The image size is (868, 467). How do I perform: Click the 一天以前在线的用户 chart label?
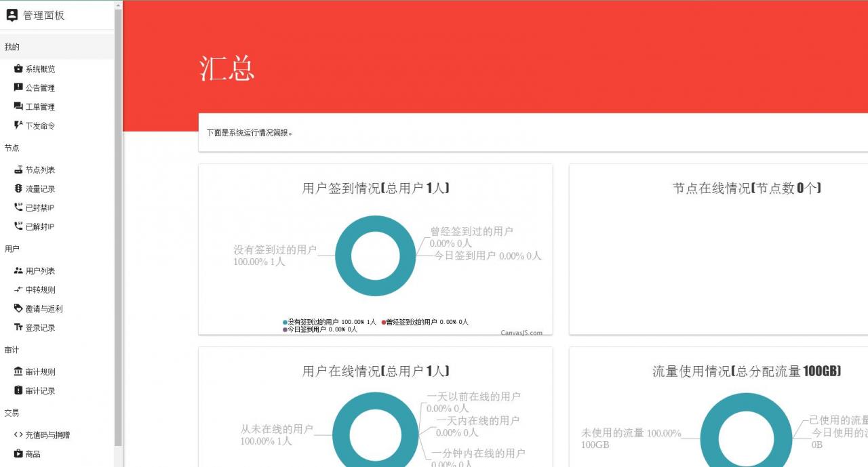pos(473,402)
